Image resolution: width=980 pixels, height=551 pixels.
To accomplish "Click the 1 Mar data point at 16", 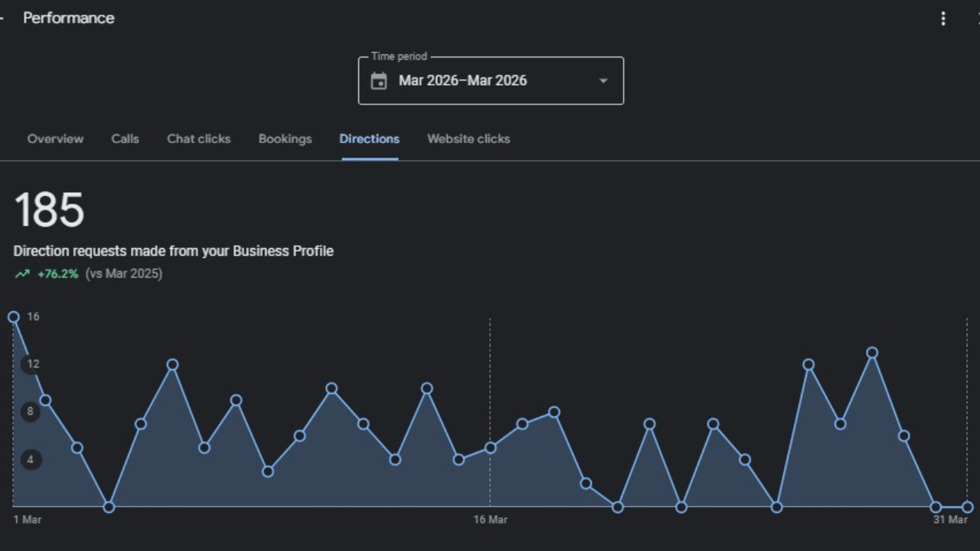I will (x=13, y=317).
